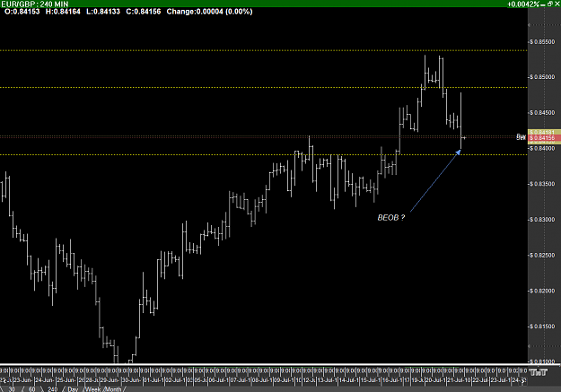Click the 14-Jul date on time axis
The width and height of the screenshot is (561, 392).
pos(349,380)
